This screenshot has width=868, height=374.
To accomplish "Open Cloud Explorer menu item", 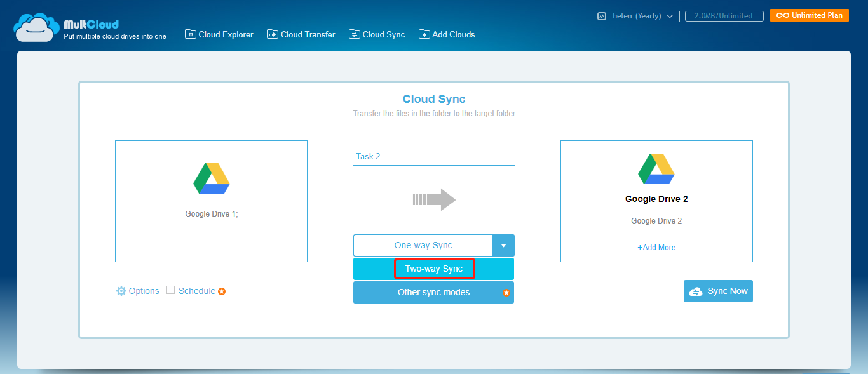I will (219, 34).
